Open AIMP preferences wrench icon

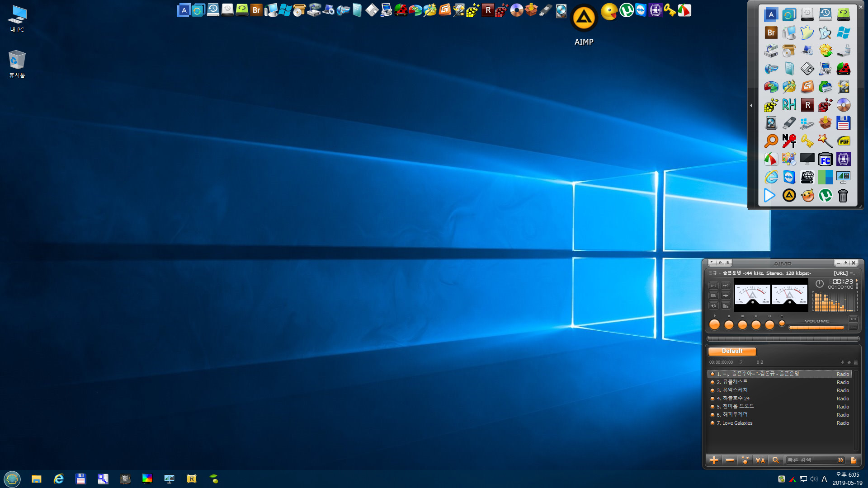point(720,263)
